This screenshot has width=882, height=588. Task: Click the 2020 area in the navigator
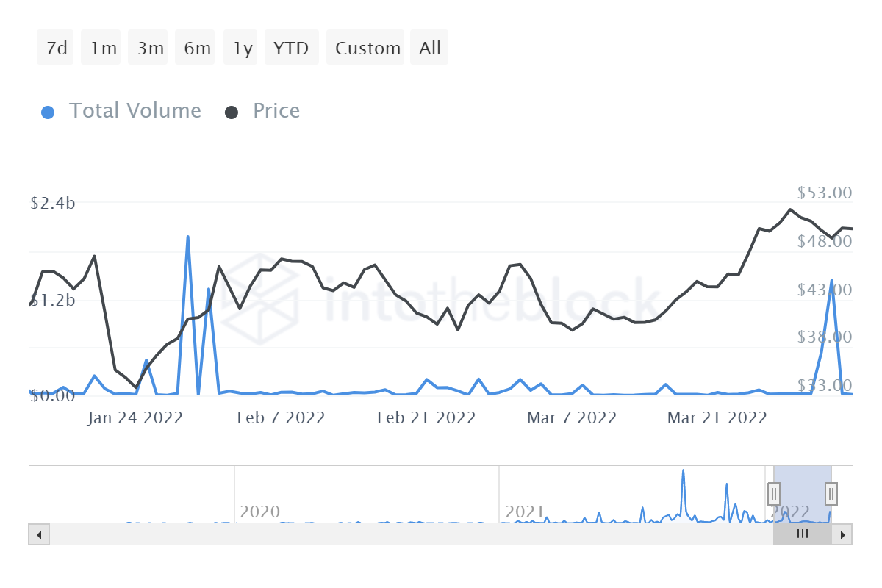click(x=260, y=512)
